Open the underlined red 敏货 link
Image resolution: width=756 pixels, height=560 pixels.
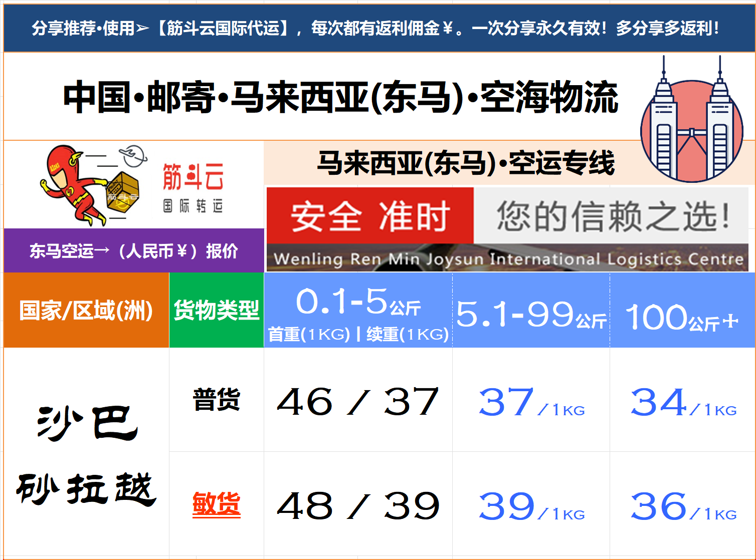click(x=216, y=504)
